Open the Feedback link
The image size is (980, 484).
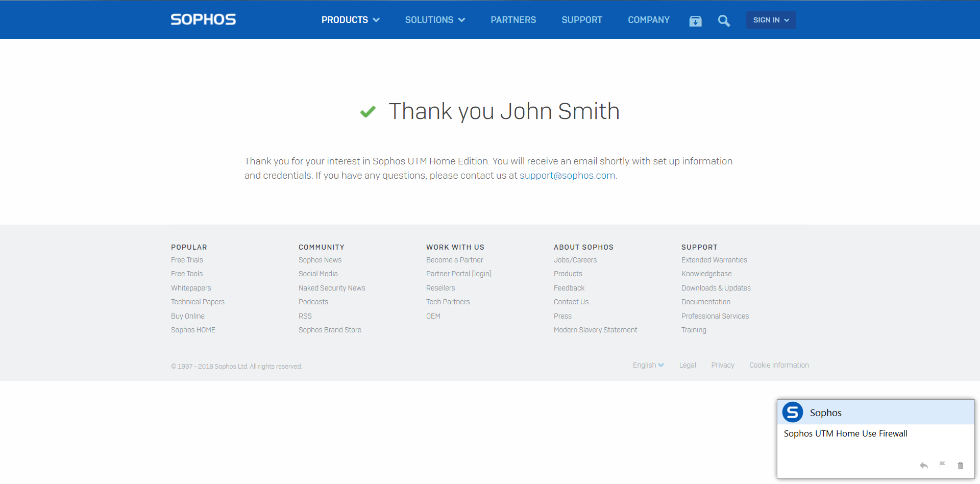click(x=569, y=288)
